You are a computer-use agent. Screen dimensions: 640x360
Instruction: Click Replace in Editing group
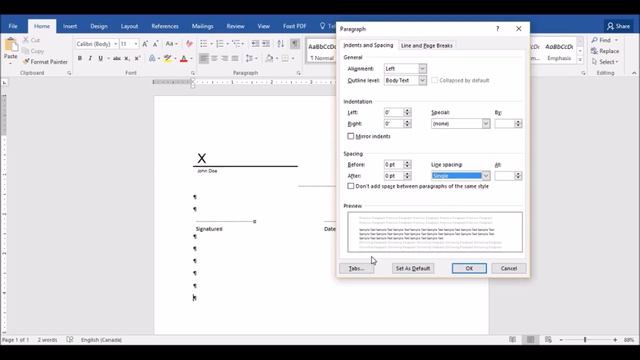point(605,51)
